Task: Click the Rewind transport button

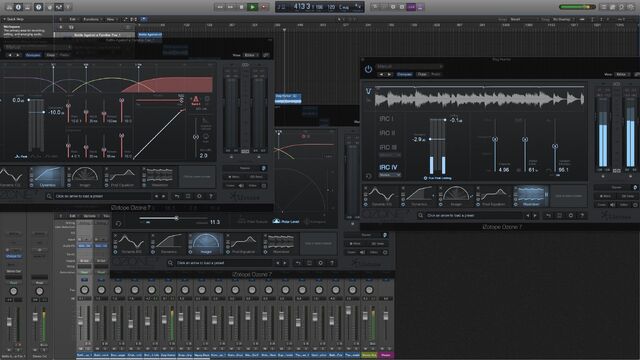Action: coord(220,7)
